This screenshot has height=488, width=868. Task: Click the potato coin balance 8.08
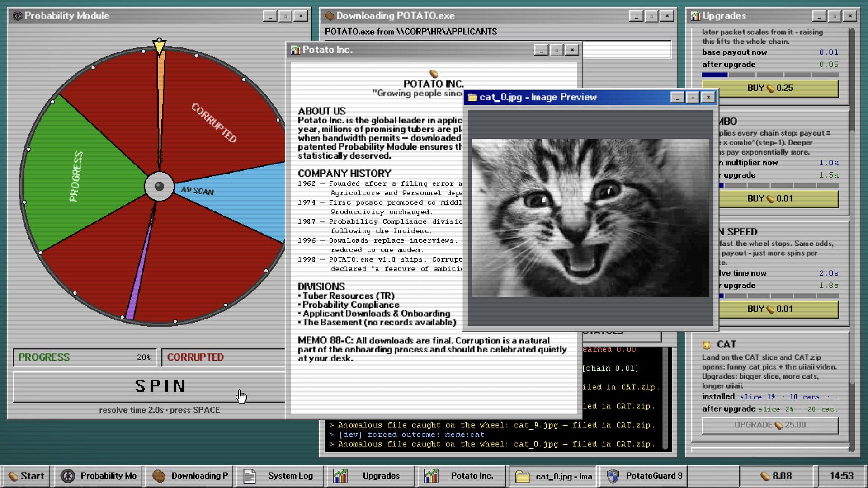(x=776, y=476)
